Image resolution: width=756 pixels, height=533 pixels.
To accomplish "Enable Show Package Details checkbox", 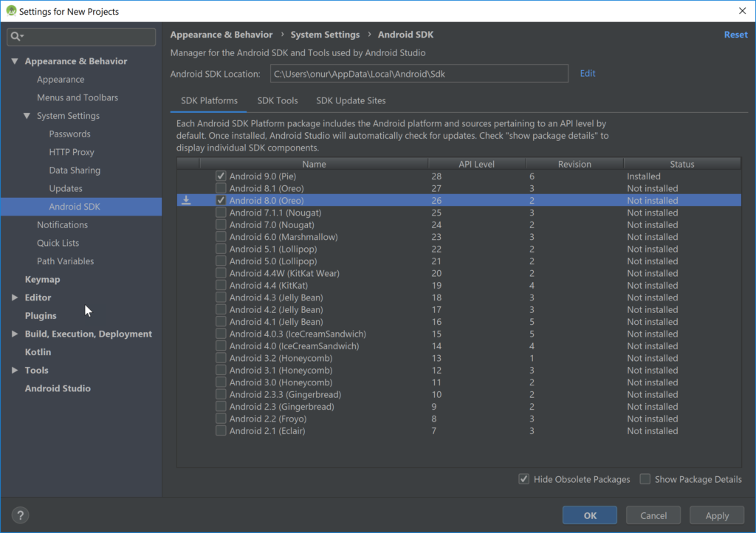I will [645, 479].
